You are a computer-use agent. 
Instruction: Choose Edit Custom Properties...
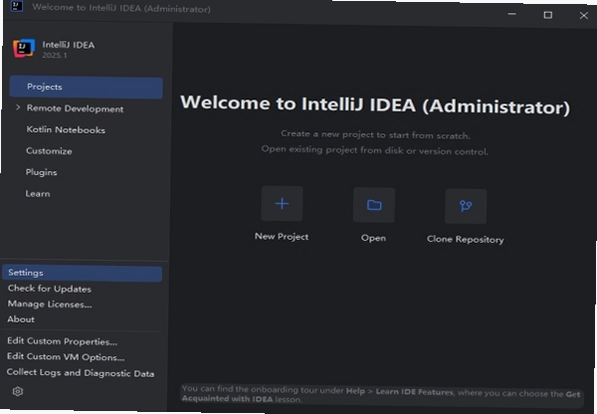[x=62, y=341]
